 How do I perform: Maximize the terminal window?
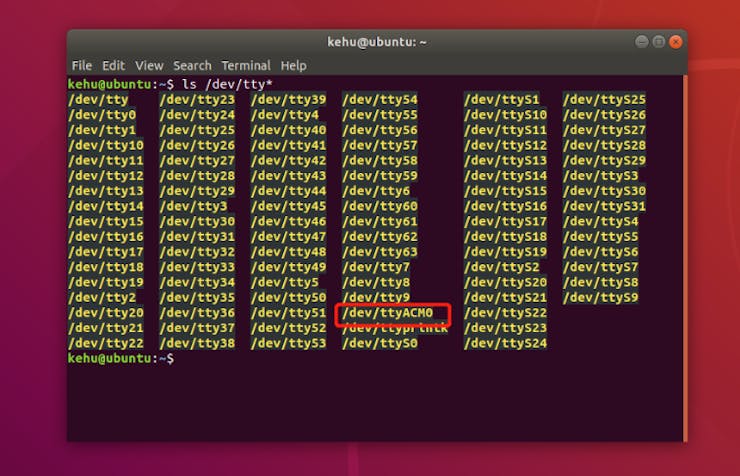click(x=658, y=42)
